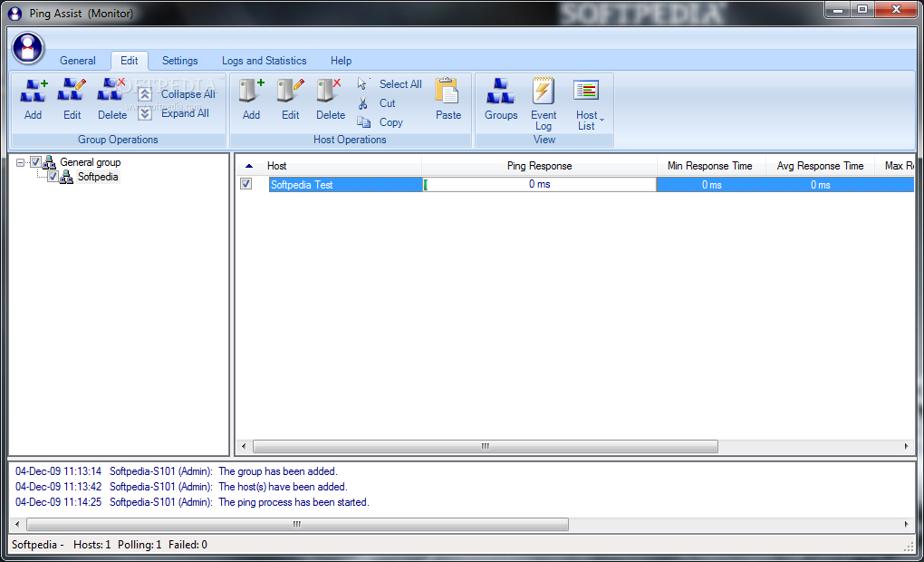Open the Ping Assist application orb menu

(x=28, y=48)
